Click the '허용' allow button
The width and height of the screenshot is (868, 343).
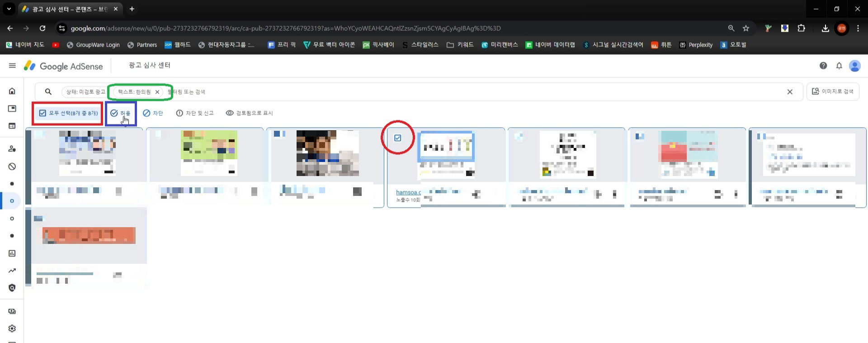121,113
